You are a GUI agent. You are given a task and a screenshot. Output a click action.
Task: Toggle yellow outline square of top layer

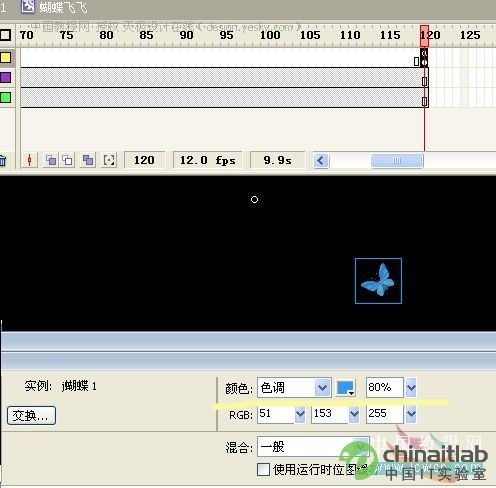[6, 58]
